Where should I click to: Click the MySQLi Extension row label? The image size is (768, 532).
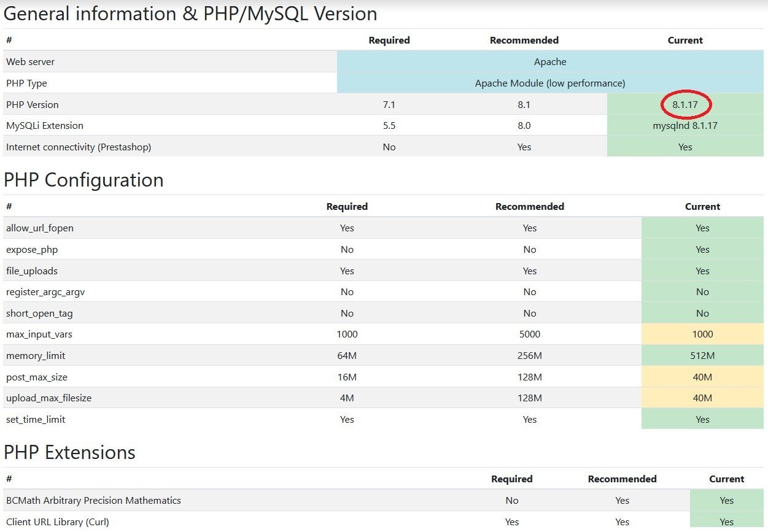45,126
